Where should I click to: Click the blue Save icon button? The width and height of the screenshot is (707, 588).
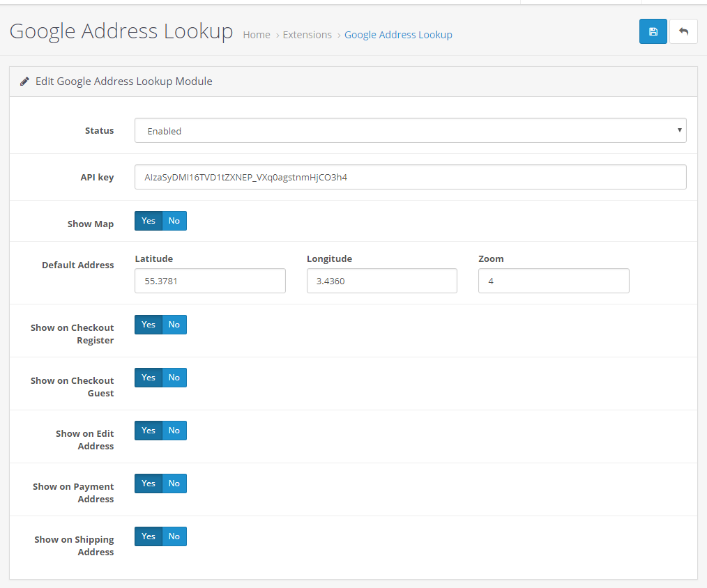(x=653, y=31)
